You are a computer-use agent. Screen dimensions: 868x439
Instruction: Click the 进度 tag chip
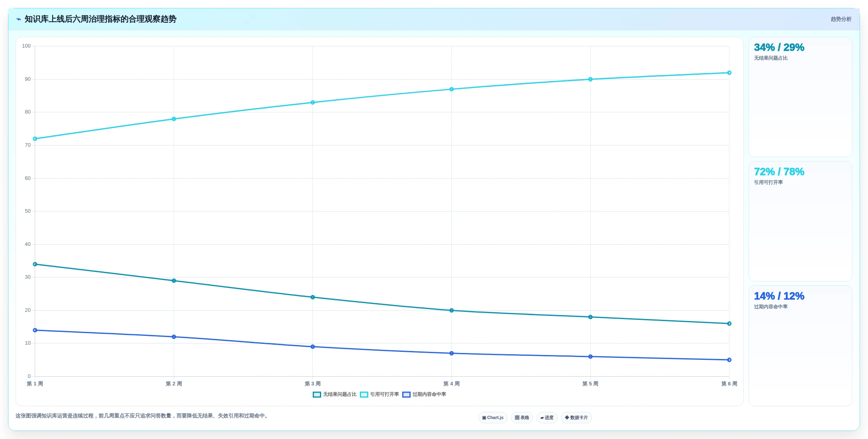click(x=547, y=417)
